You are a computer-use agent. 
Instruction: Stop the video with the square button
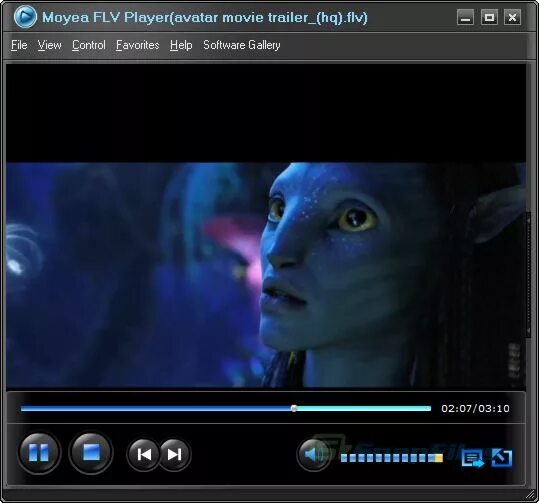coord(91,452)
